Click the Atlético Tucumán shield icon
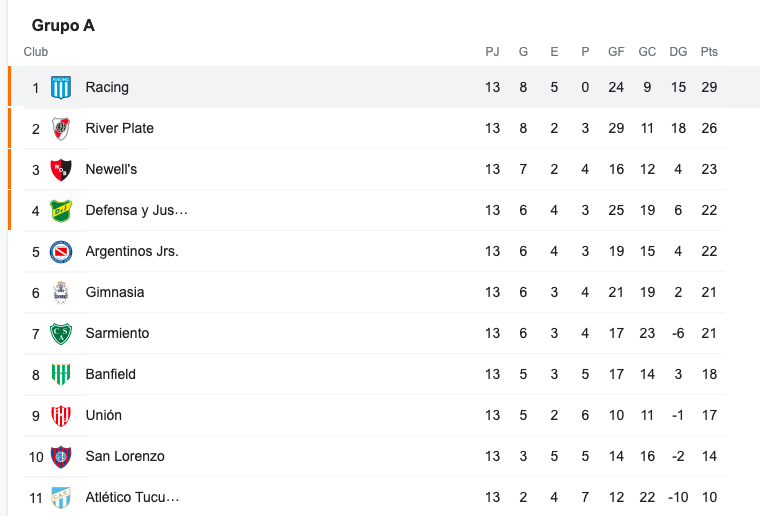The image size is (760, 516). [x=61, y=498]
